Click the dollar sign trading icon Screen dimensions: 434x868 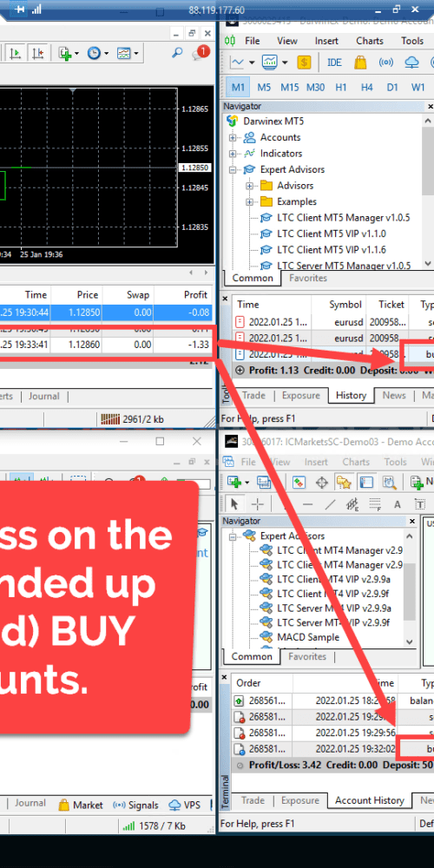click(x=304, y=62)
